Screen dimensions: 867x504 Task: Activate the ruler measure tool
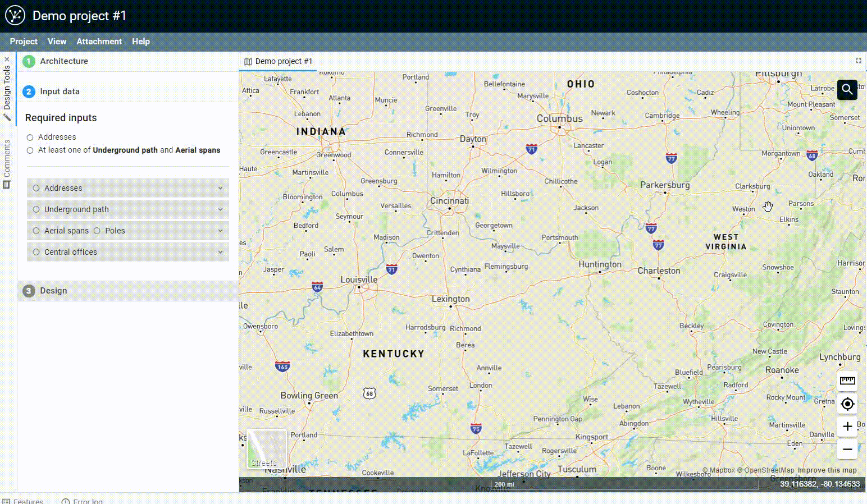coord(847,381)
